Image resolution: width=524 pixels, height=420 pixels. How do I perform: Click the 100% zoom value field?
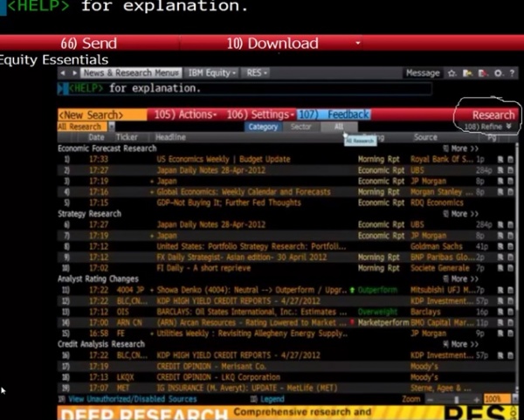[496, 399]
